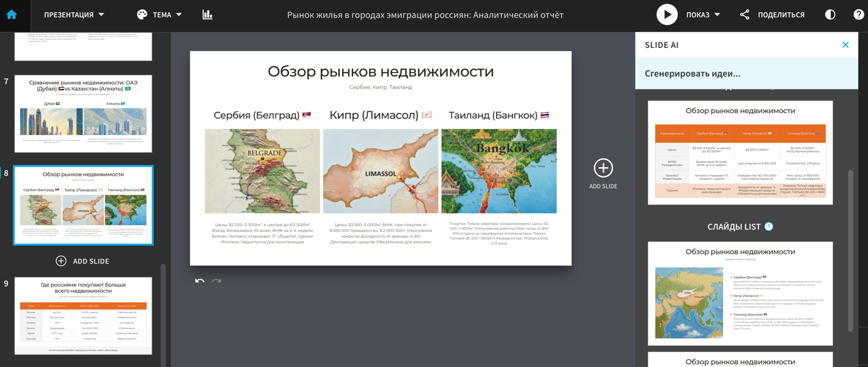Open the ТЕМА menu

(159, 15)
